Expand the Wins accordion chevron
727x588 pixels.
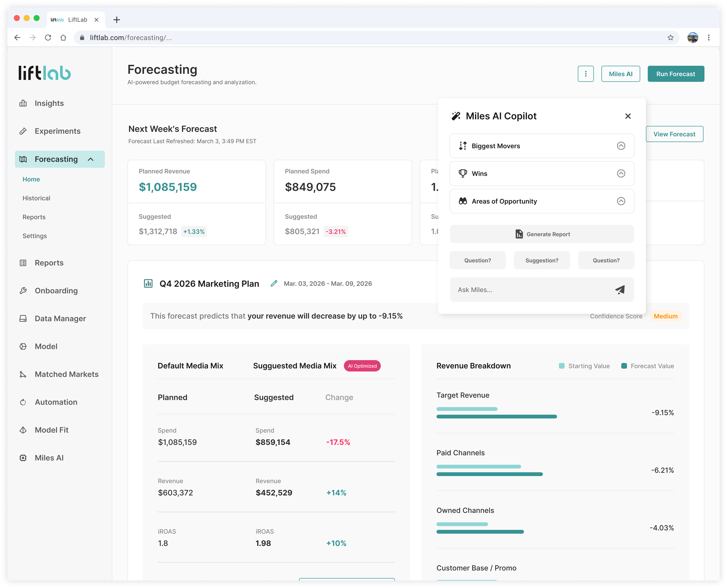pyautogui.click(x=621, y=173)
